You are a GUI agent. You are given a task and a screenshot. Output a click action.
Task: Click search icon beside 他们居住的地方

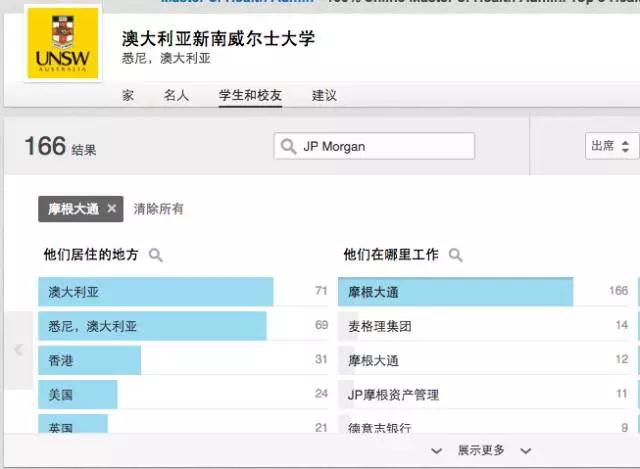tap(156, 256)
